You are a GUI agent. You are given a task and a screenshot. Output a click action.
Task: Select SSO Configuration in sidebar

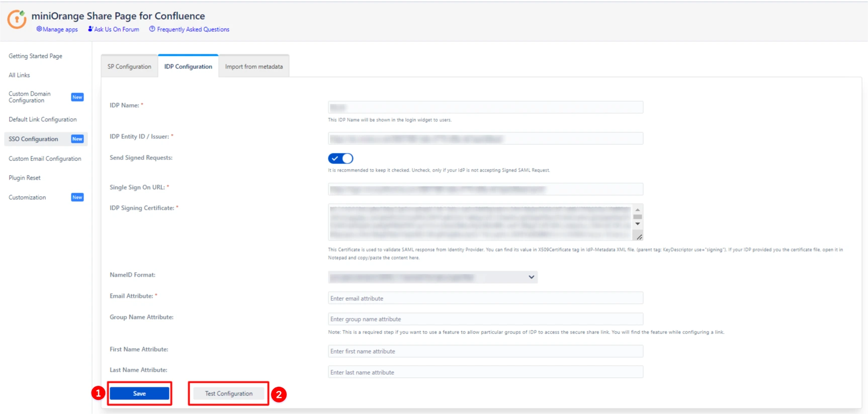tap(46, 139)
